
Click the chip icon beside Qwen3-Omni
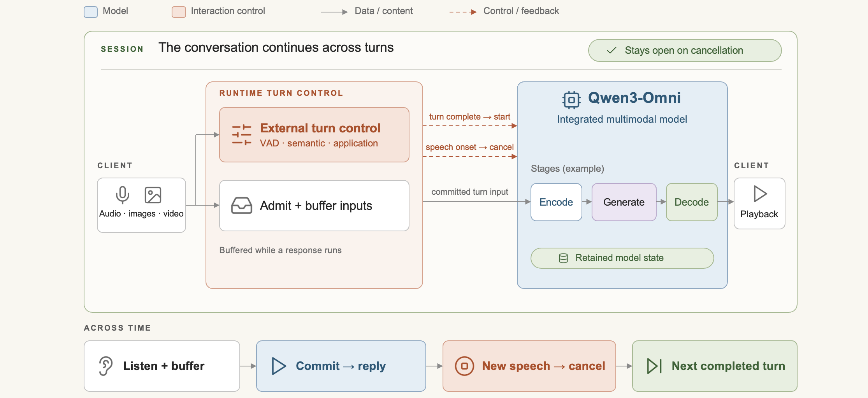[571, 100]
